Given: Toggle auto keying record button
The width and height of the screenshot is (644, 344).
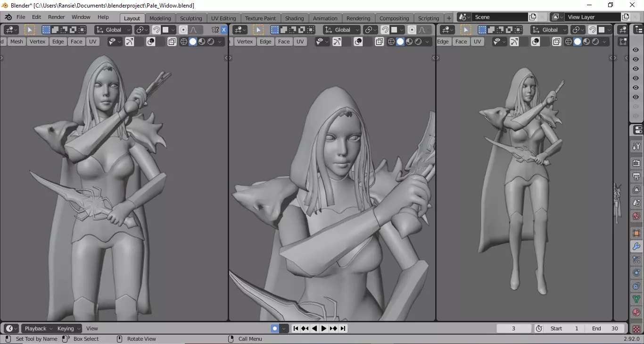Looking at the screenshot, I should (x=275, y=328).
